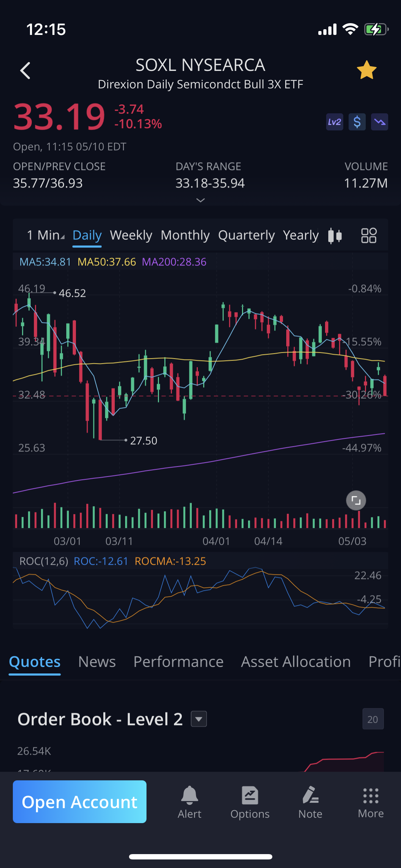Tap the order book depth 20 box
401x868 pixels.
click(372, 719)
